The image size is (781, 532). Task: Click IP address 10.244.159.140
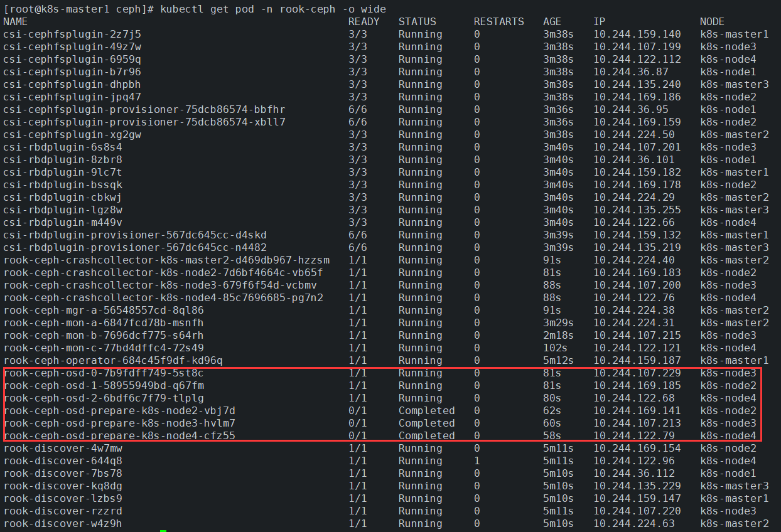(637, 34)
